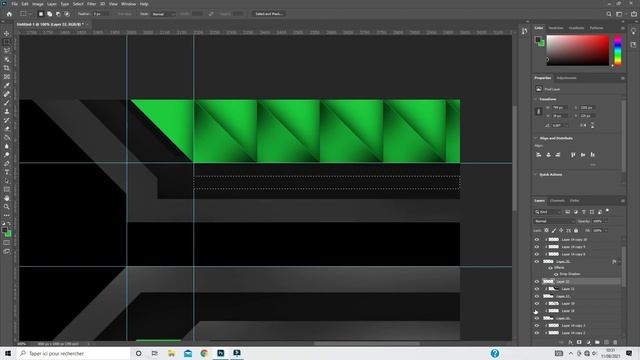This screenshot has width=640, height=360.
Task: Select the Horizontal Type tool
Action: 7,172
